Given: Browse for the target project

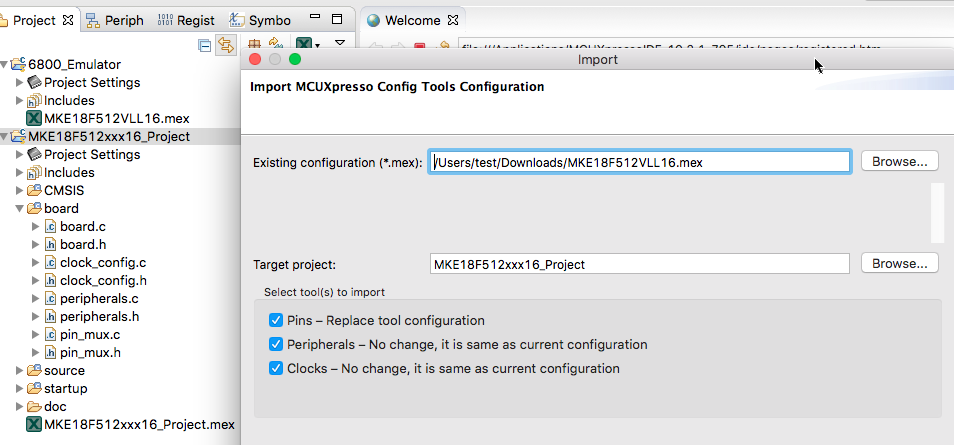Looking at the screenshot, I should tap(899, 264).
